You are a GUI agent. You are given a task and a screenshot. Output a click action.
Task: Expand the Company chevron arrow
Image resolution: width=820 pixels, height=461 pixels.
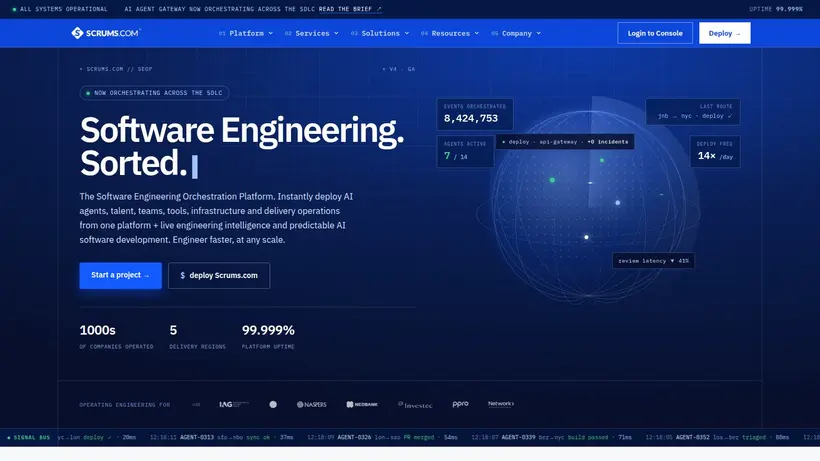tap(539, 33)
